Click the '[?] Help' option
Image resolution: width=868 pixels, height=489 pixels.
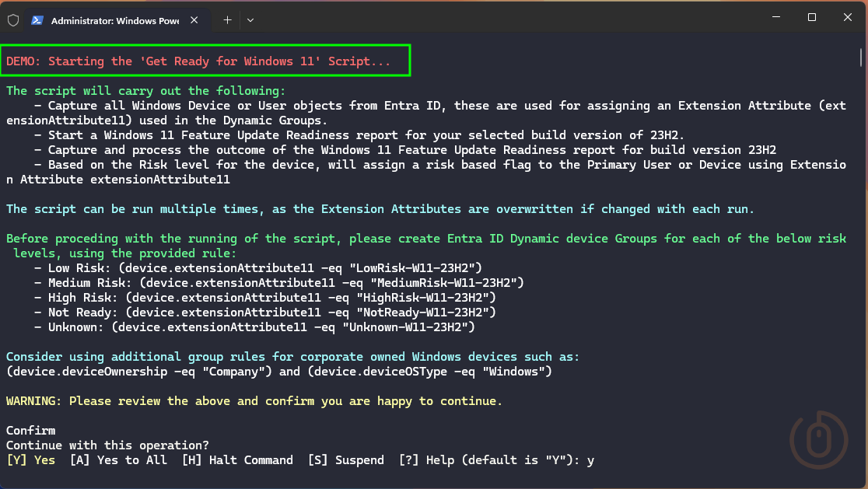(x=425, y=459)
